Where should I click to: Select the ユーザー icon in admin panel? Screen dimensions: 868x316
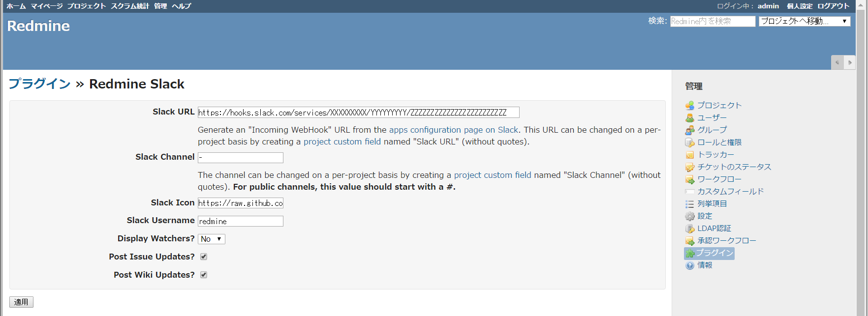tap(690, 117)
